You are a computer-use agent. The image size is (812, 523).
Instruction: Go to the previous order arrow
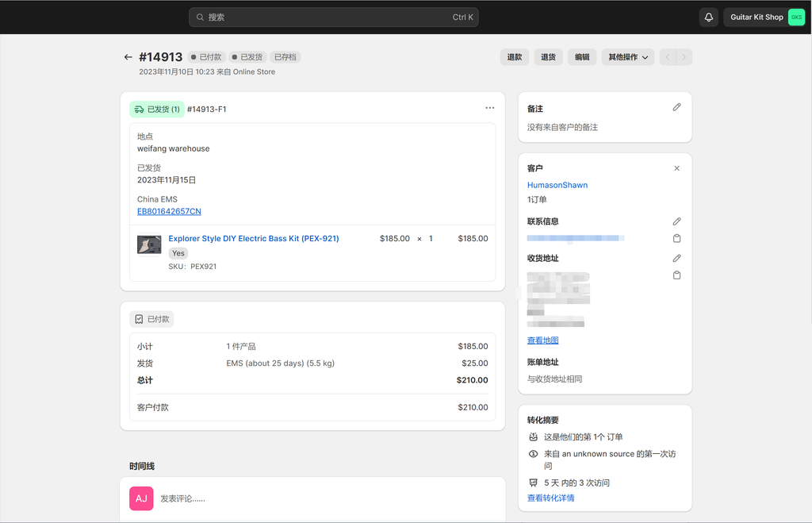click(x=668, y=57)
